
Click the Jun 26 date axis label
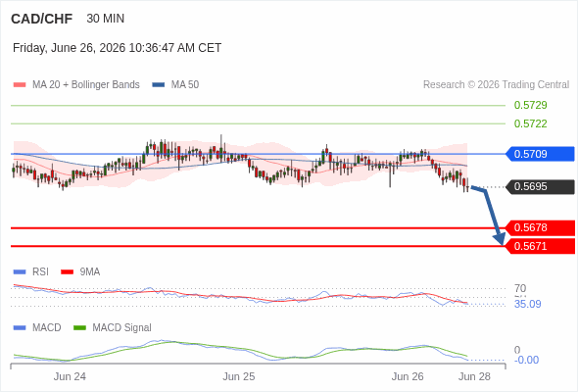point(408,376)
